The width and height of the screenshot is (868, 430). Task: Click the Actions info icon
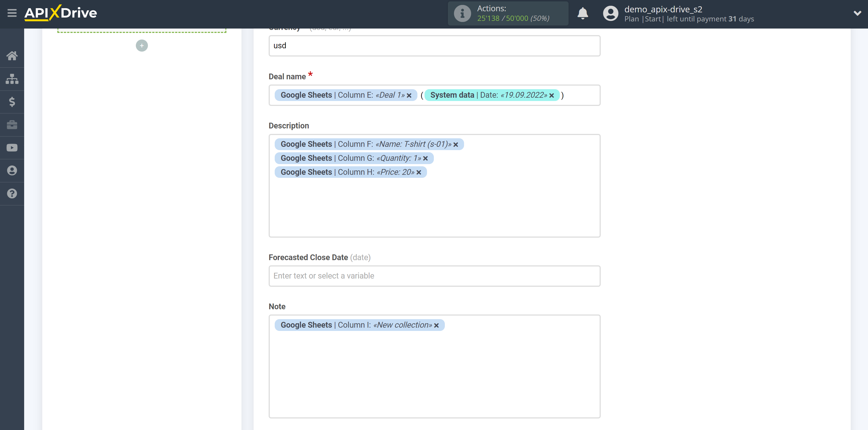(x=462, y=13)
